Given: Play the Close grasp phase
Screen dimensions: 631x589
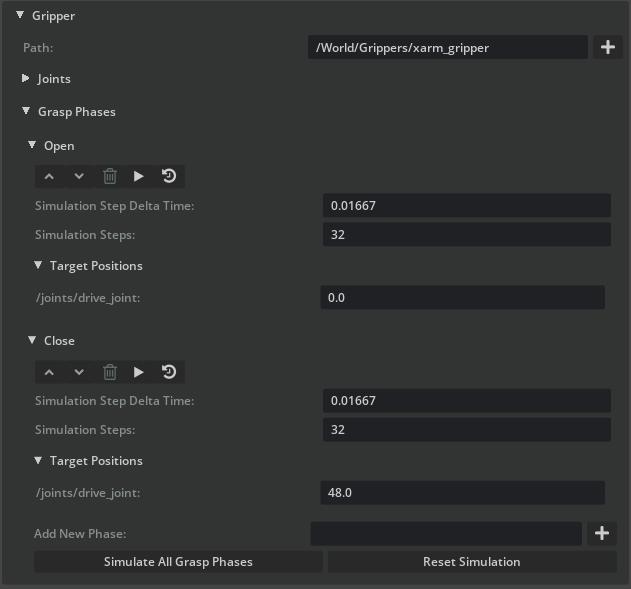Looking at the screenshot, I should coord(139,372).
